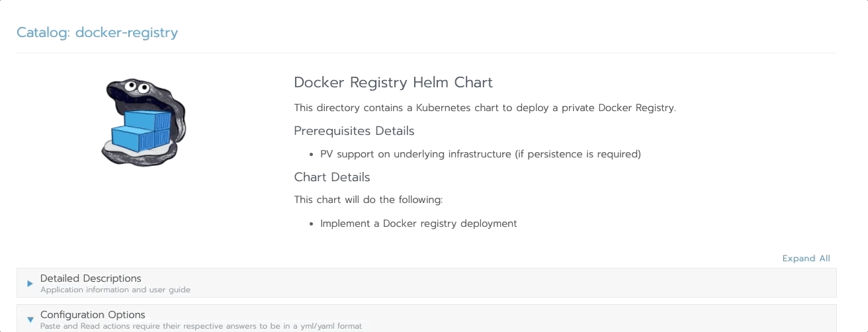Click the Expand All link

806,259
